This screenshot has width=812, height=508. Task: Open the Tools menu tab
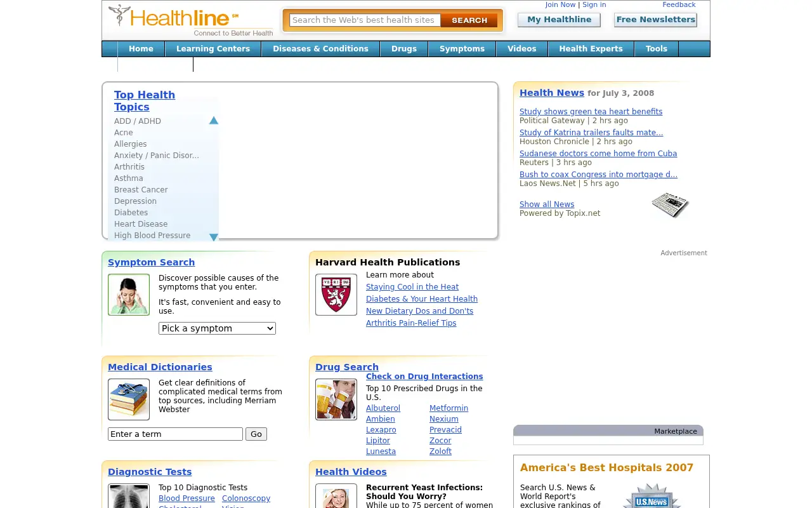tap(657, 49)
